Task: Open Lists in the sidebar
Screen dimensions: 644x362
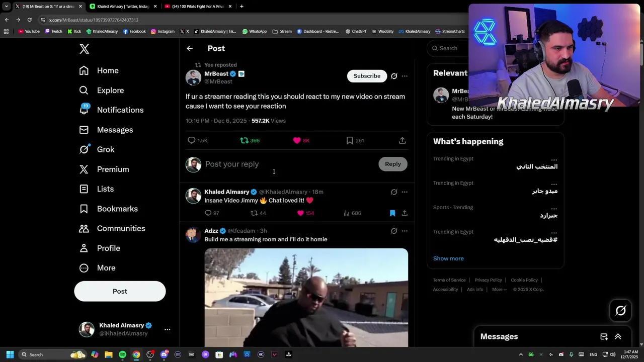Action: click(97, 189)
